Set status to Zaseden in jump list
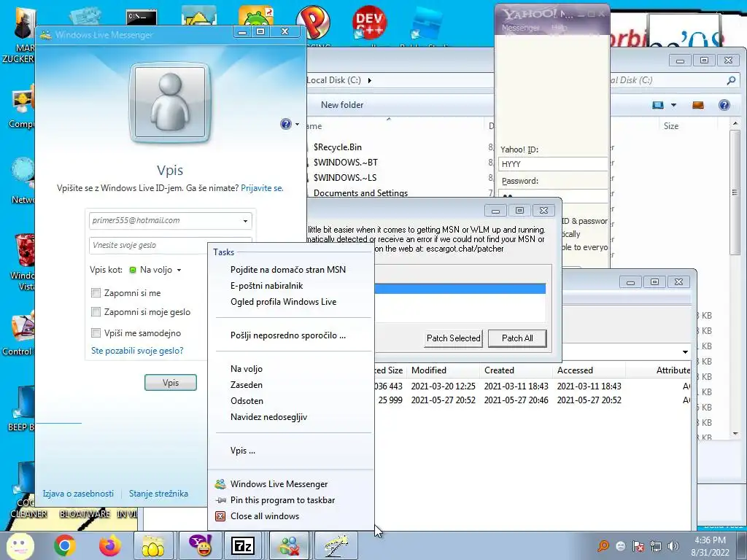 (x=247, y=385)
